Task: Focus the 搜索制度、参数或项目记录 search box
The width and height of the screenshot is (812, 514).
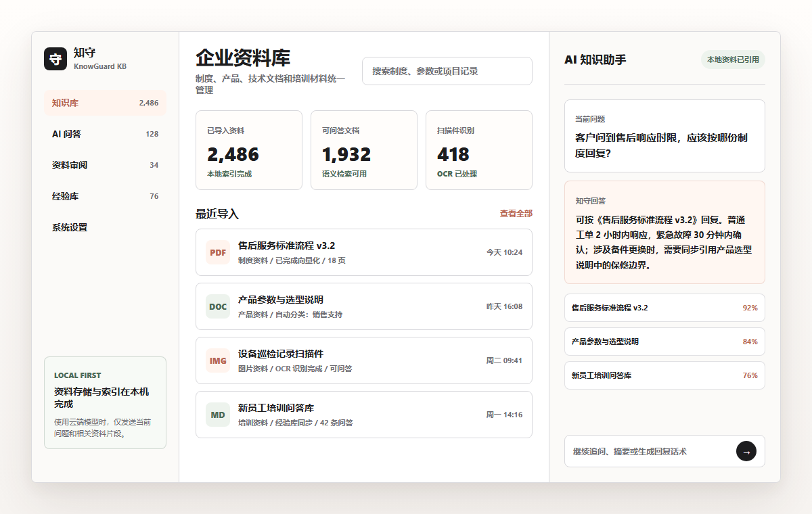Action: click(x=447, y=71)
